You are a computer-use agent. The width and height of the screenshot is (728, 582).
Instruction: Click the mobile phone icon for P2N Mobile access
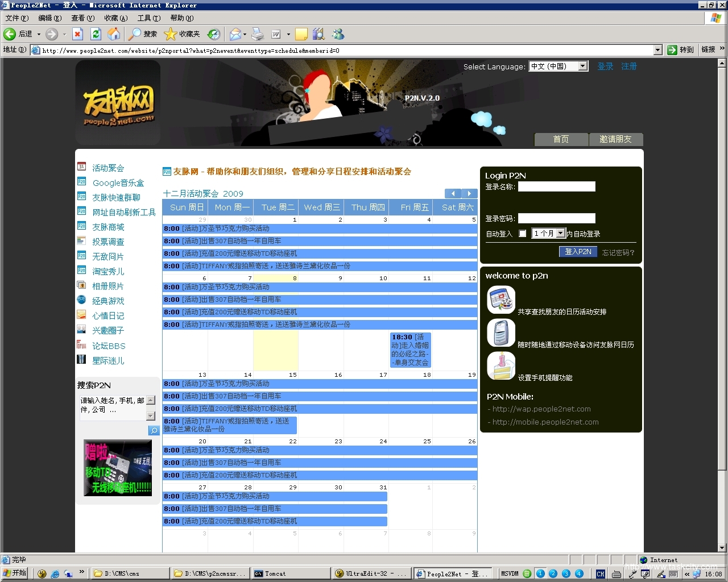(x=500, y=333)
